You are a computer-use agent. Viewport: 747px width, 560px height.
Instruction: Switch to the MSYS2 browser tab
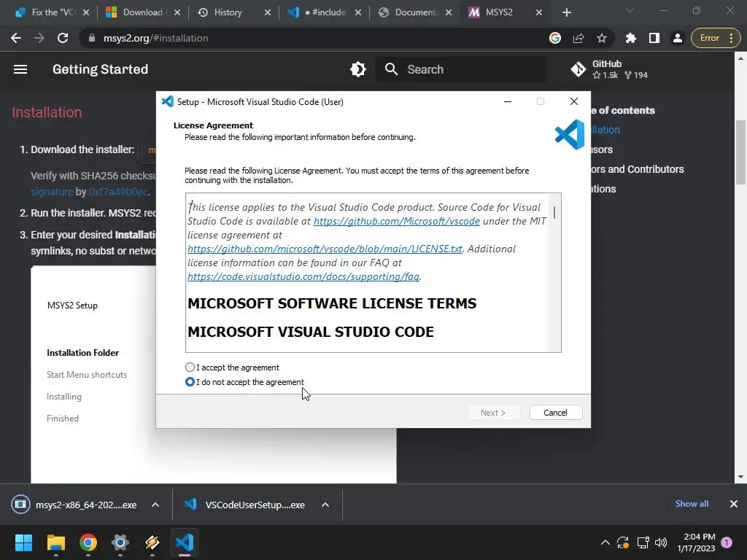[x=499, y=12]
